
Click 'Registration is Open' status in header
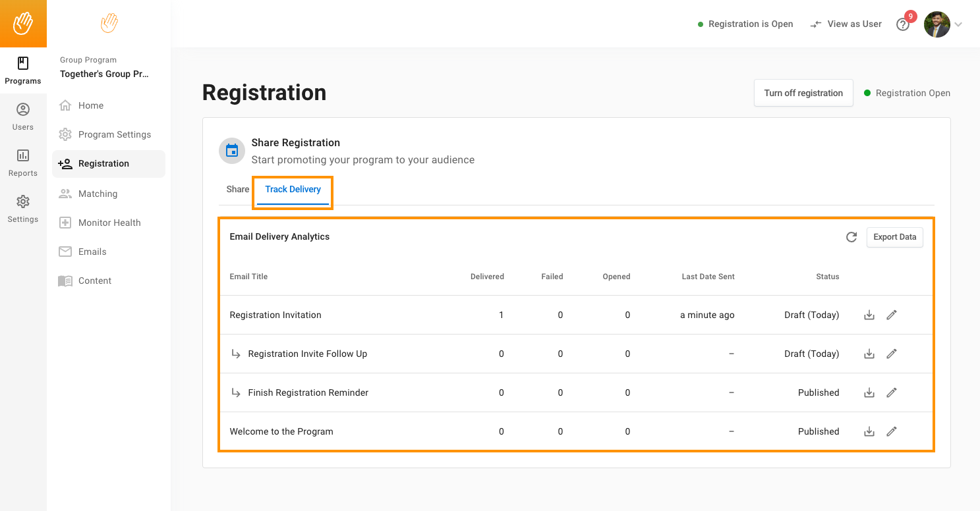tap(745, 24)
